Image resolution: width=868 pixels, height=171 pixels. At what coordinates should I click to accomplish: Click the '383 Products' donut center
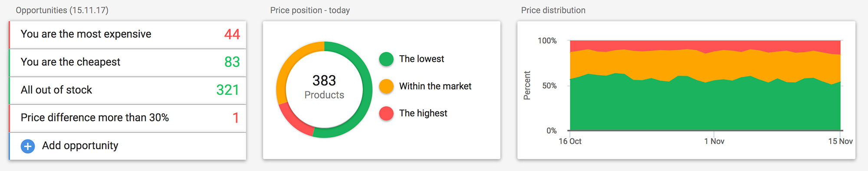[324, 87]
